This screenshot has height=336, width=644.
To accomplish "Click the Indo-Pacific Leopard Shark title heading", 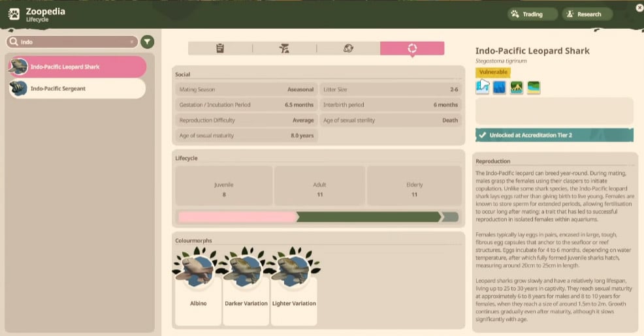I will click(532, 51).
